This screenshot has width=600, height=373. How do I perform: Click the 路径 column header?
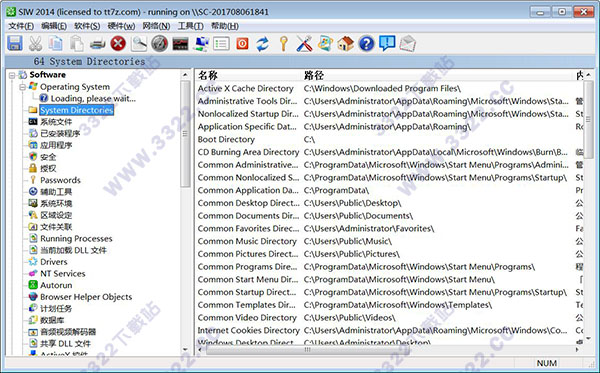point(314,75)
